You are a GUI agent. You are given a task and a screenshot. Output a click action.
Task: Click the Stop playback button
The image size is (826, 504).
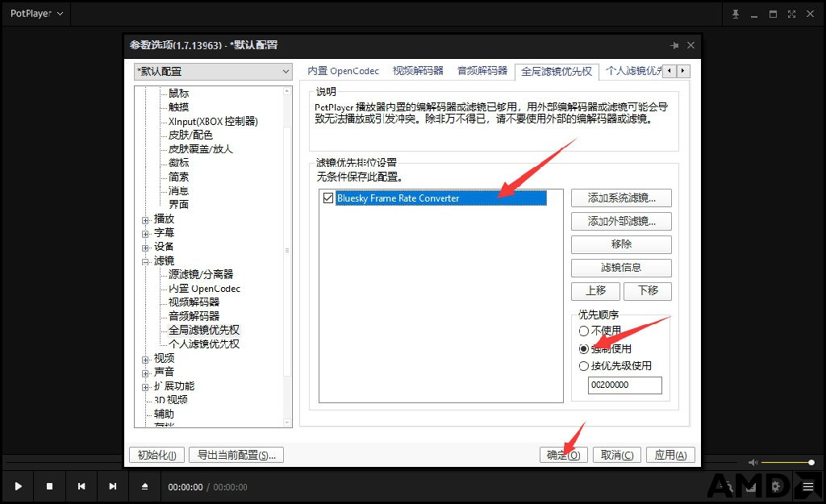tap(49, 486)
